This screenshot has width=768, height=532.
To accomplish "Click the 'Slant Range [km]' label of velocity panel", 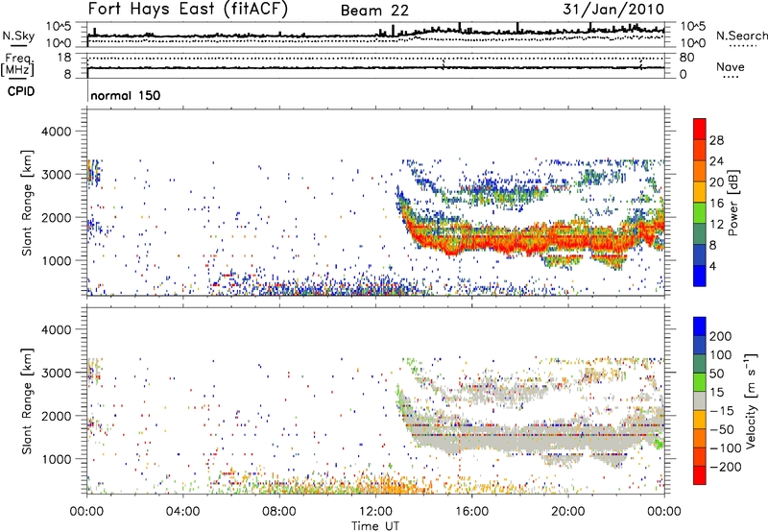I will tap(27, 401).
